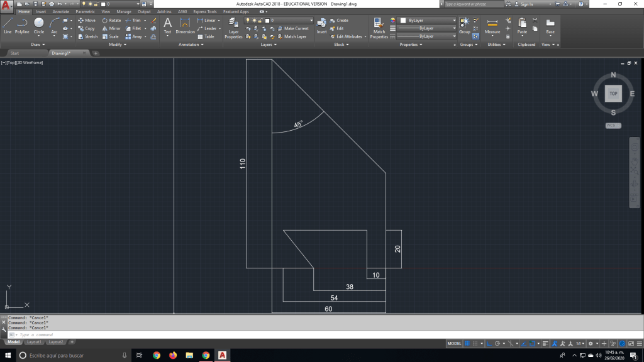This screenshot has height=362, width=644.
Task: Click the Group objects tool
Action: click(464, 25)
